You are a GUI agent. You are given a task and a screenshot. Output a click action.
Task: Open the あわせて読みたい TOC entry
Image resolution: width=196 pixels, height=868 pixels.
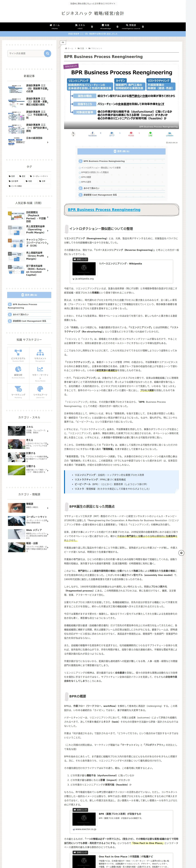pyautogui.click(x=91, y=188)
